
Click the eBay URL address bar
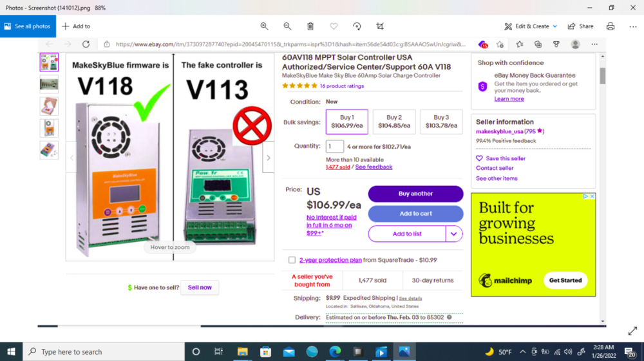pyautogui.click(x=291, y=44)
